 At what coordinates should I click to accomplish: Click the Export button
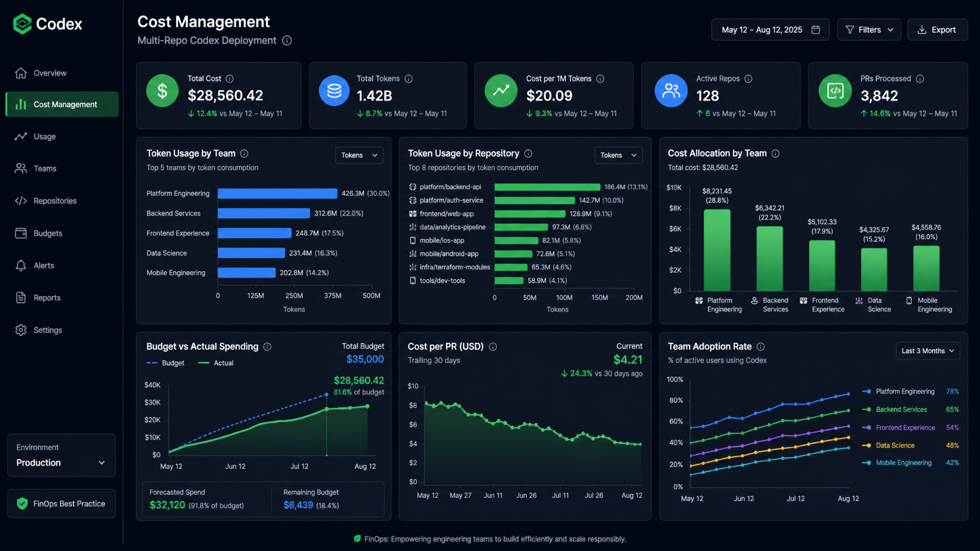(937, 30)
